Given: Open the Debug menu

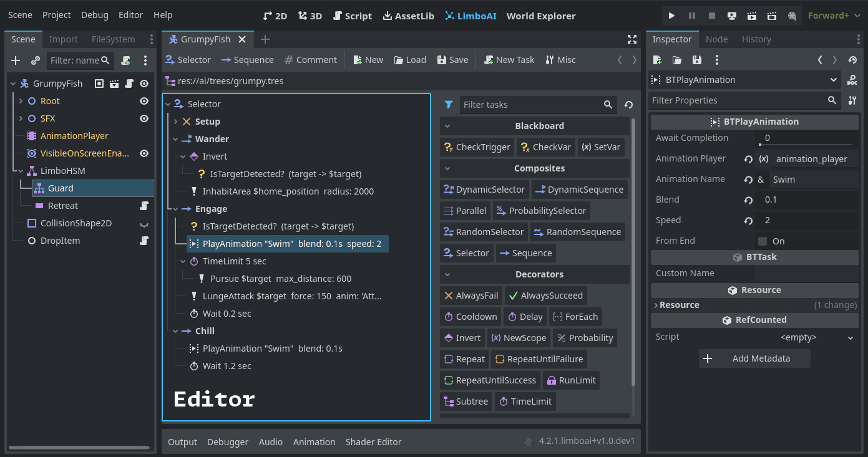Looking at the screenshot, I should click(x=94, y=14).
